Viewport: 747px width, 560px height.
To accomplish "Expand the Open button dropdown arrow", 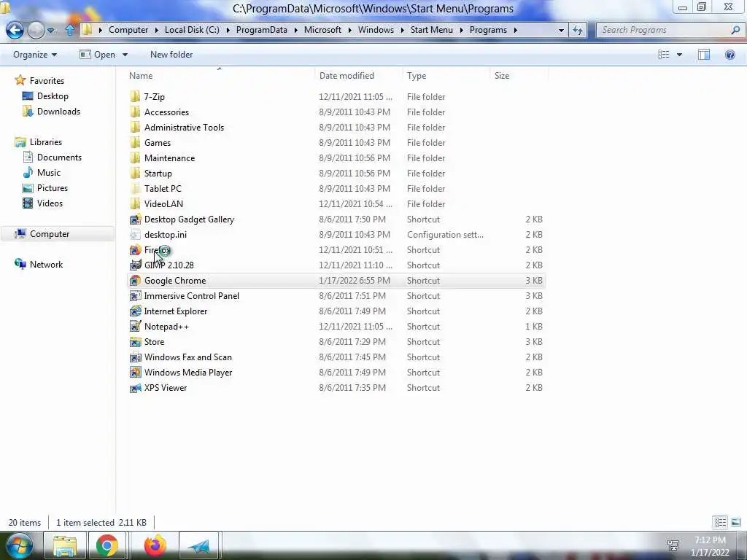I will click(125, 55).
